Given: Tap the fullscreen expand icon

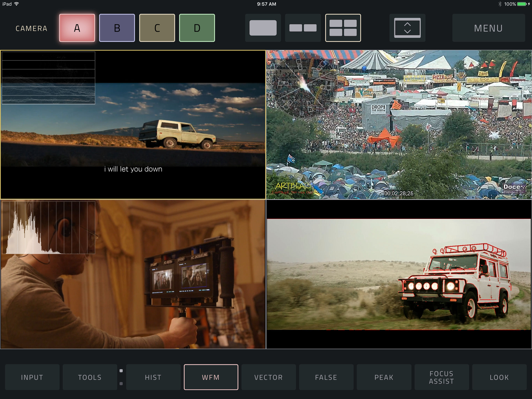Looking at the screenshot, I should 407,28.
